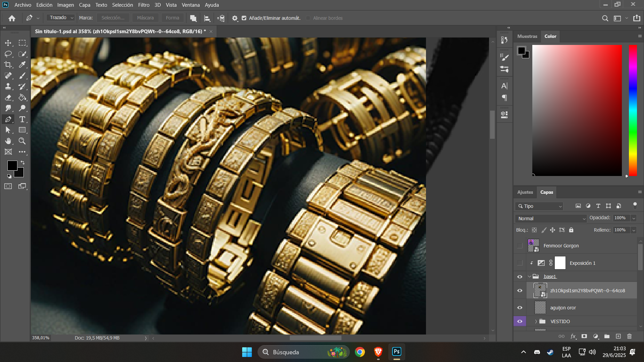The width and height of the screenshot is (644, 362).
Task: Hide the VESTIDO group
Action: click(520, 321)
